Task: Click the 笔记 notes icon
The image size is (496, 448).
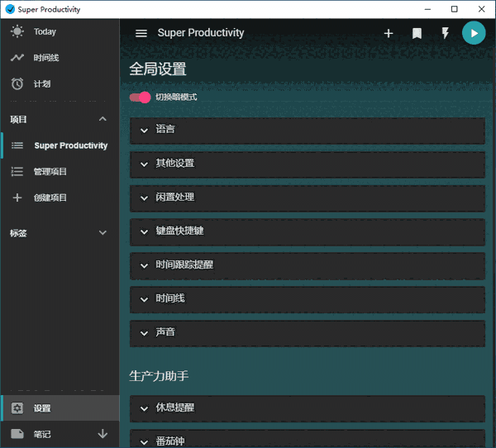Action: pos(17,434)
